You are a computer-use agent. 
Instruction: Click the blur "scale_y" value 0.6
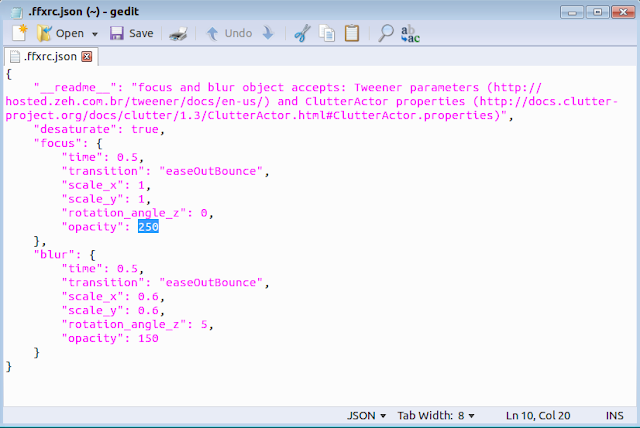tap(148, 310)
